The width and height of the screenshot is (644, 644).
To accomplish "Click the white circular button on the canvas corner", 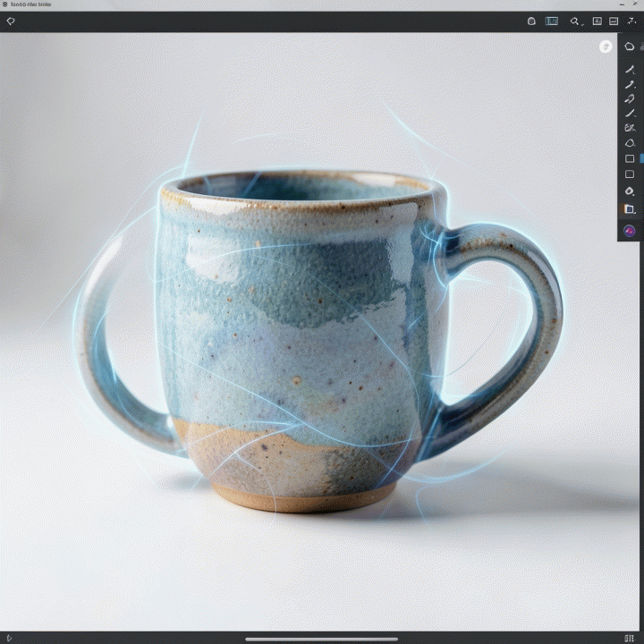I will (x=606, y=47).
